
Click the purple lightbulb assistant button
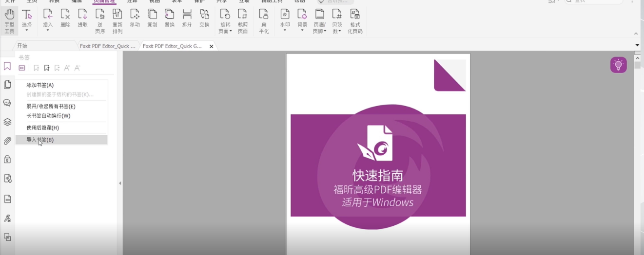tap(618, 65)
